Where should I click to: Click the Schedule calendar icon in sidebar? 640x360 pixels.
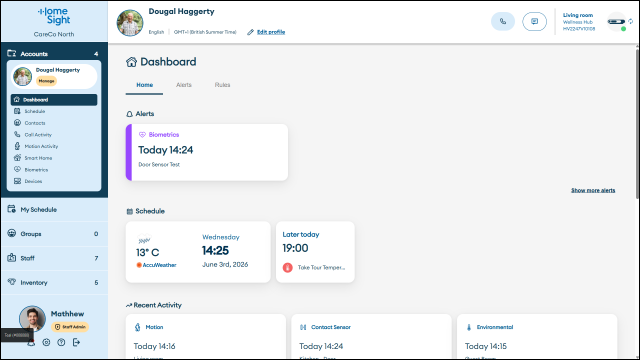point(17,111)
